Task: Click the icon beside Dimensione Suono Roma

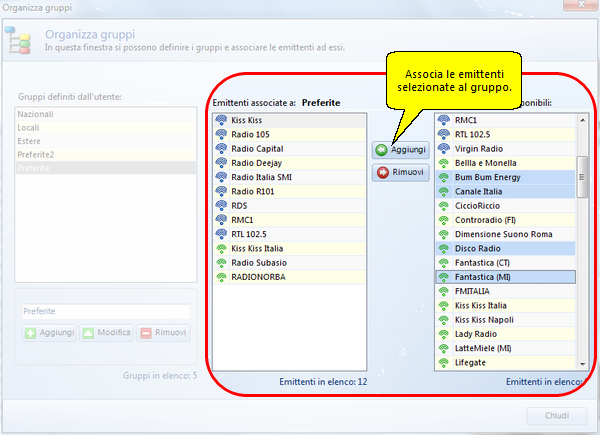Action: [443, 234]
